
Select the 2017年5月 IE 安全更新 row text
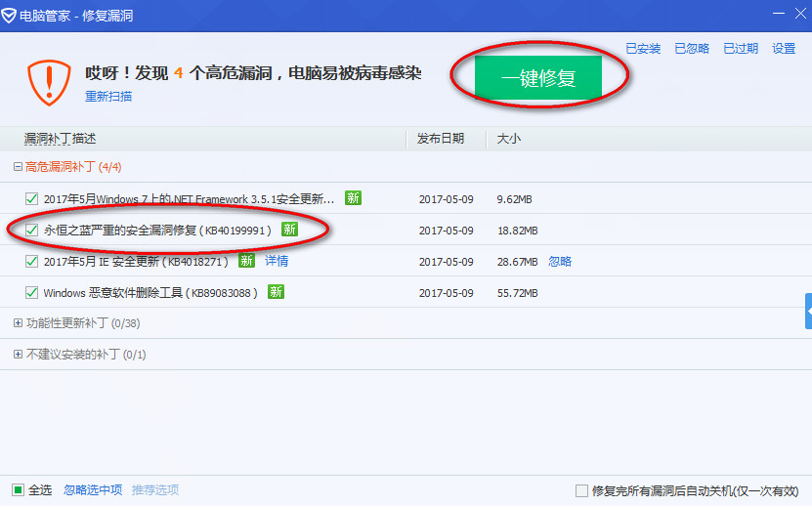point(136,262)
